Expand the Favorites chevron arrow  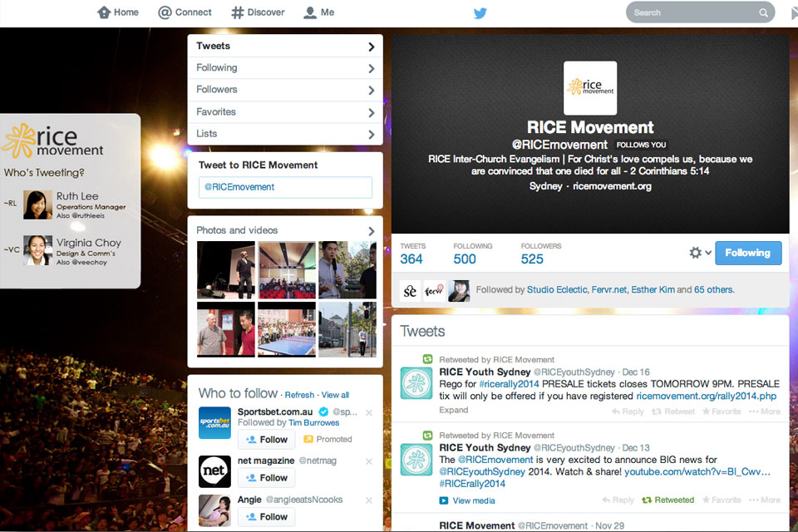pos(372,112)
